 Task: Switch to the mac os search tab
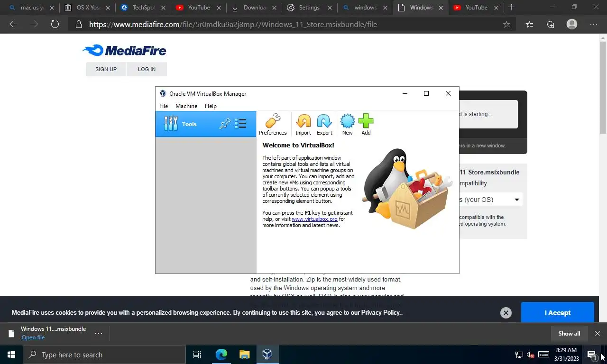coord(32,8)
